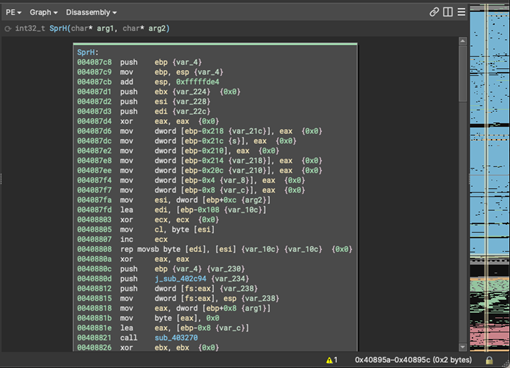Screen dimensions: 510x368
Task: Select address 00408807 inc line
Action: pyautogui.click(x=94, y=239)
